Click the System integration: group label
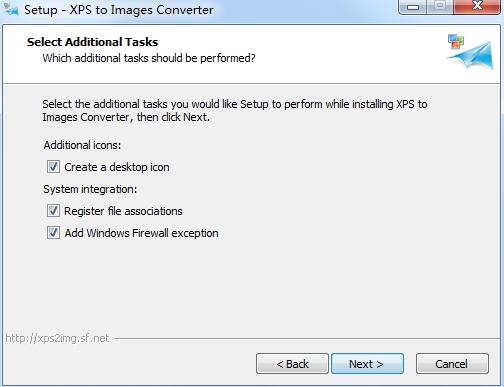The height and width of the screenshot is (387, 504). pos(90,189)
